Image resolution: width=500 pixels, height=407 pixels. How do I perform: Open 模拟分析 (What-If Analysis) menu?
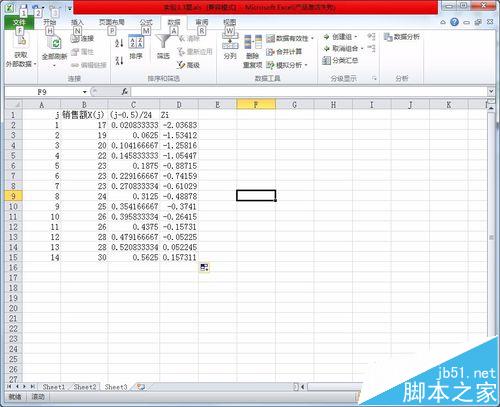287,65
